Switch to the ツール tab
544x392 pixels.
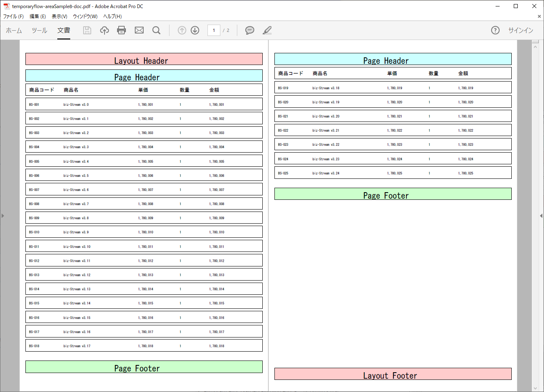[x=40, y=30]
